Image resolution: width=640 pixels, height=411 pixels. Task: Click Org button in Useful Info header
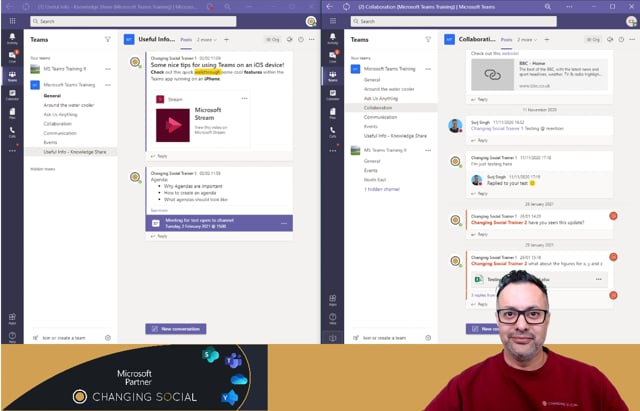pos(273,40)
